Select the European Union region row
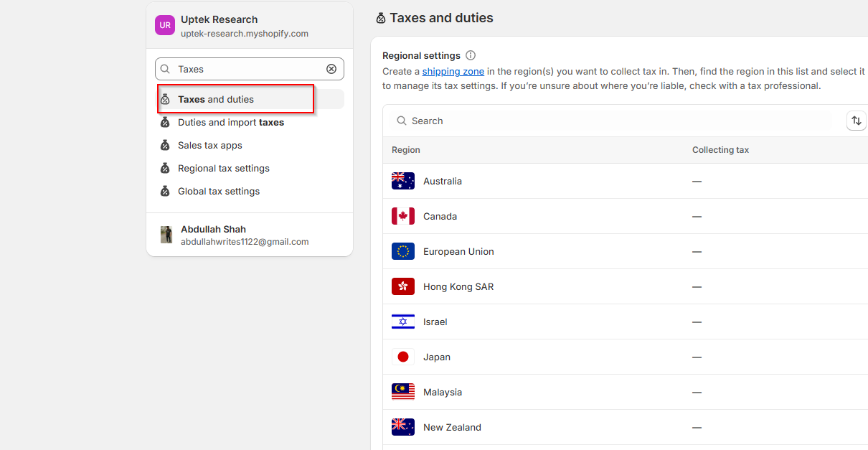The width and height of the screenshot is (868, 450). [x=626, y=251]
